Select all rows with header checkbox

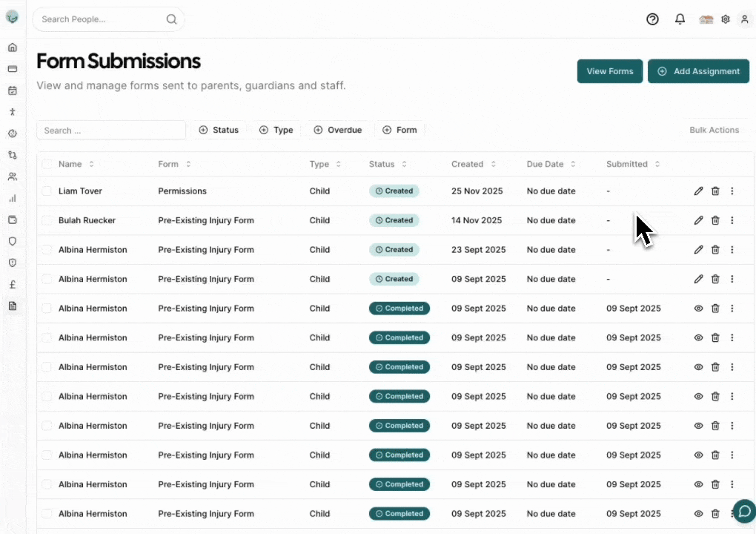pyautogui.click(x=47, y=164)
